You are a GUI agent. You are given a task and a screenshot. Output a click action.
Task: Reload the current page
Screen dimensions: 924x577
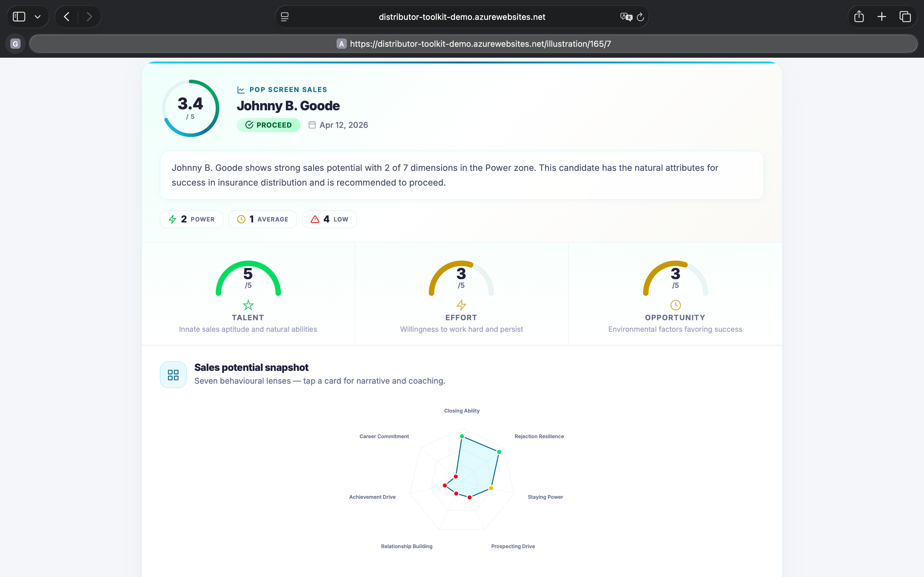(640, 17)
